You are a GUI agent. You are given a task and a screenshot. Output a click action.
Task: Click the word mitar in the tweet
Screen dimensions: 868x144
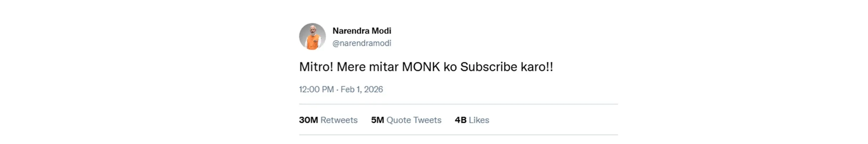pyautogui.click(x=384, y=67)
